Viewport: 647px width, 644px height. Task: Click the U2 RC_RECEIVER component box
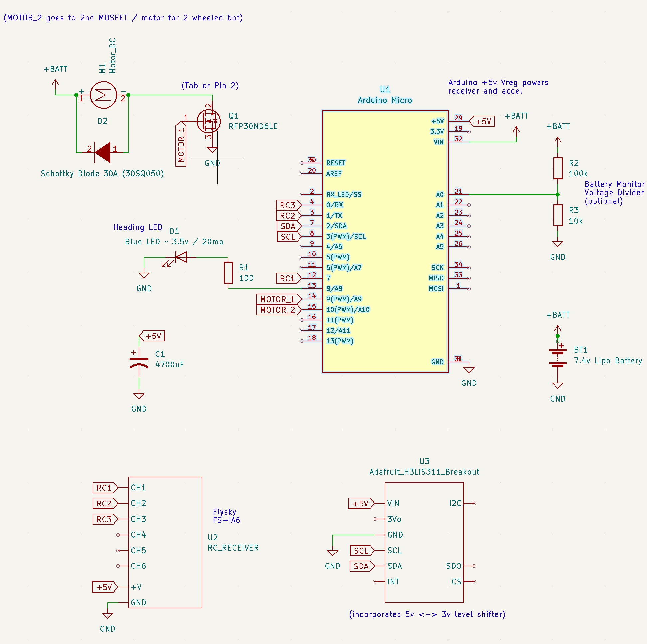(165, 542)
